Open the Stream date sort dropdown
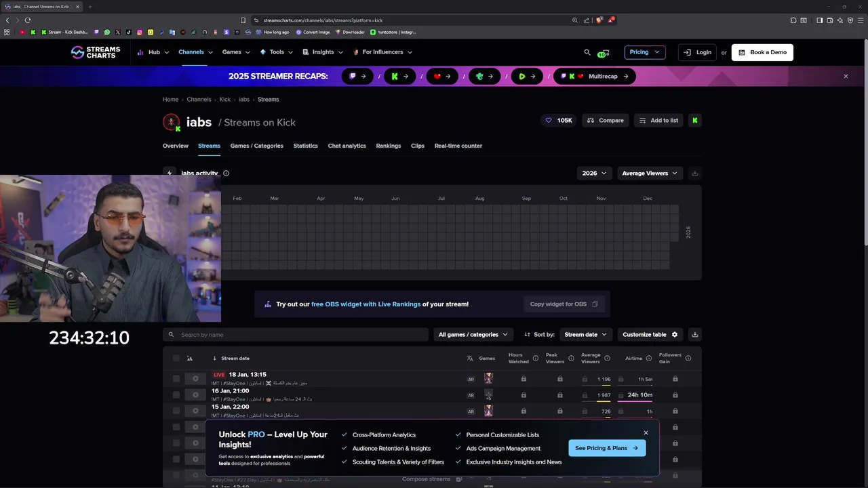This screenshot has width=868, height=488. click(x=586, y=335)
